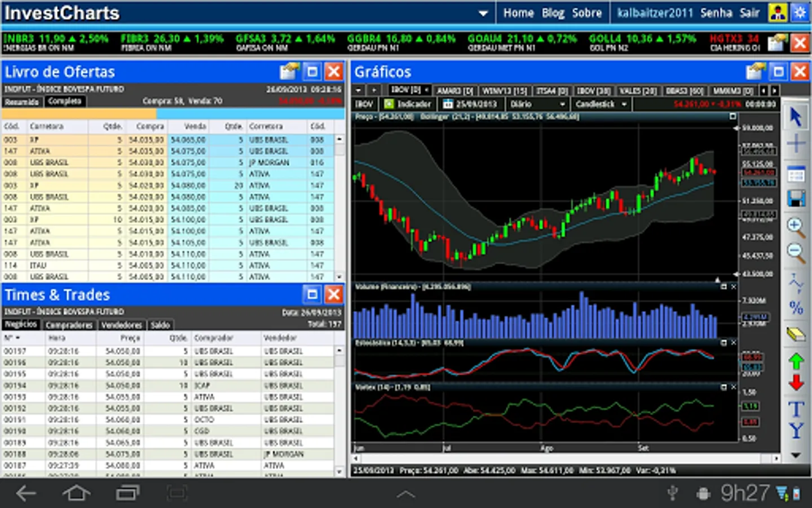This screenshot has width=812, height=508.
Task: Select the Y pitchfork drawing tool
Action: point(796,431)
